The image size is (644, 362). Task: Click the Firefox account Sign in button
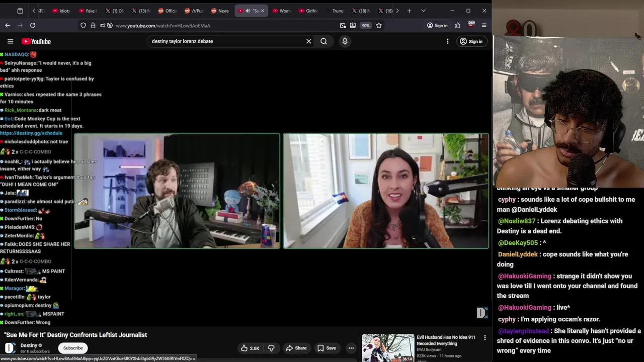tap(437, 25)
